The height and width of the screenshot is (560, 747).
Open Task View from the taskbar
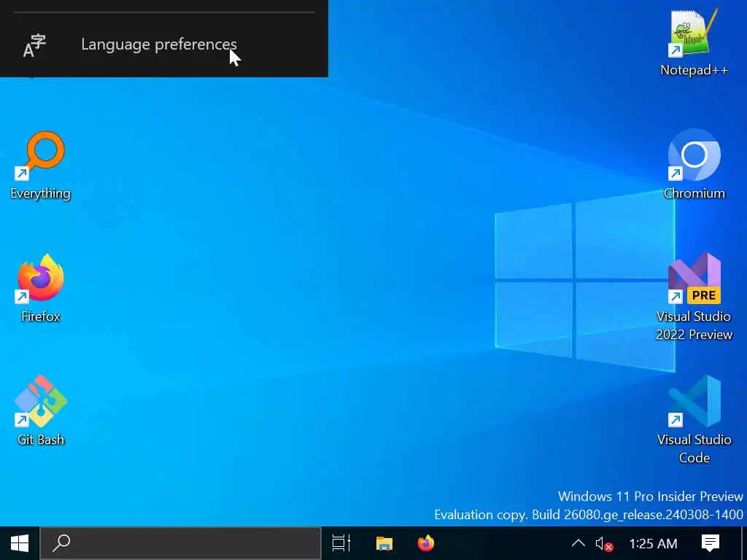tap(341, 543)
